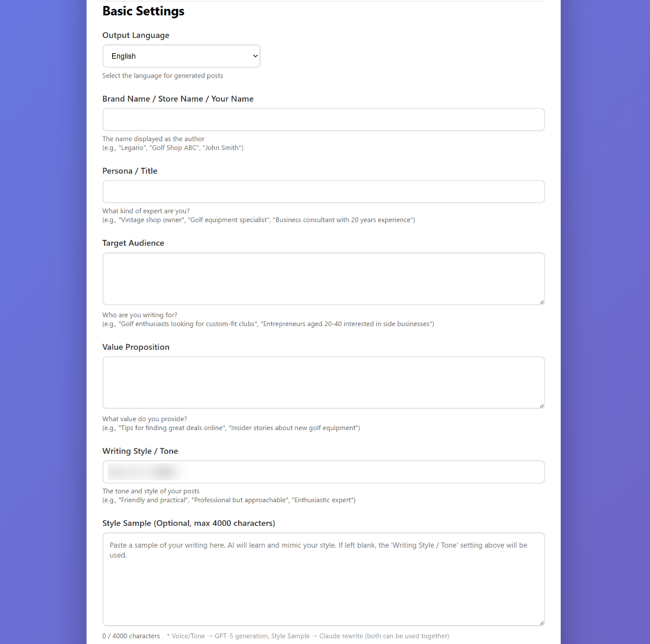Screen dimensions: 650x644
Task: Expand the language selector showing English
Action: (x=181, y=56)
